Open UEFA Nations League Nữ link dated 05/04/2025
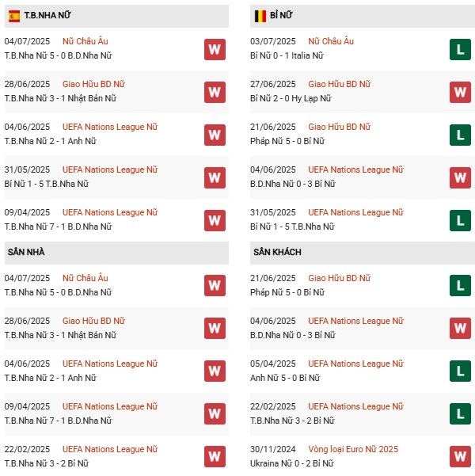The width and height of the screenshot is (475, 476). pyautogui.click(x=355, y=364)
